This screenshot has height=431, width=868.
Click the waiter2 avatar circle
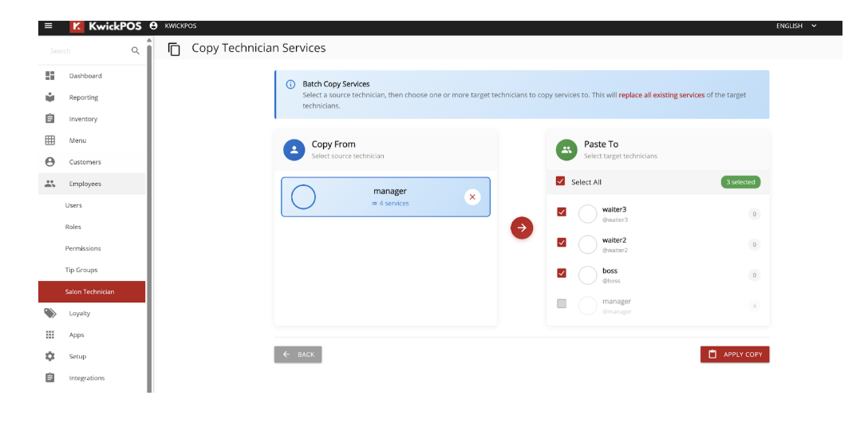[x=587, y=244]
